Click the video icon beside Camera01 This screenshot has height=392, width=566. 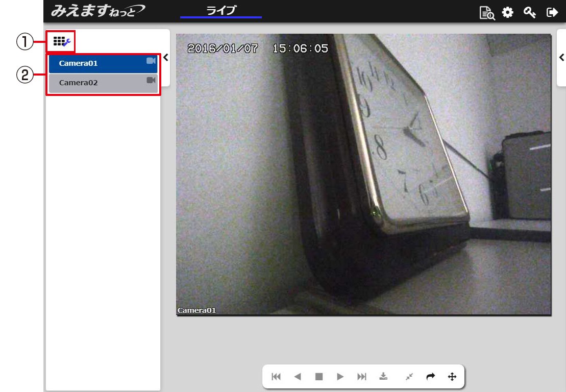coord(151,61)
